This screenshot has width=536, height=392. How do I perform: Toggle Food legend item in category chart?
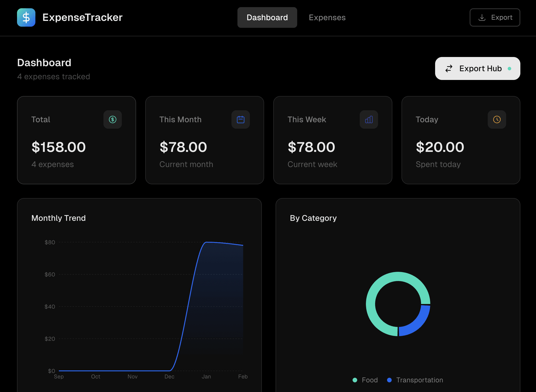point(369,380)
